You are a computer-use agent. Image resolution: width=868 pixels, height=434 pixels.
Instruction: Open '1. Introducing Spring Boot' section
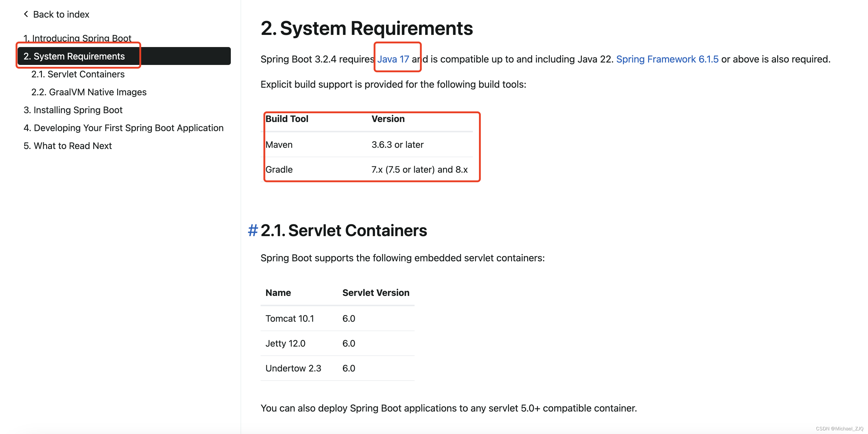click(77, 38)
